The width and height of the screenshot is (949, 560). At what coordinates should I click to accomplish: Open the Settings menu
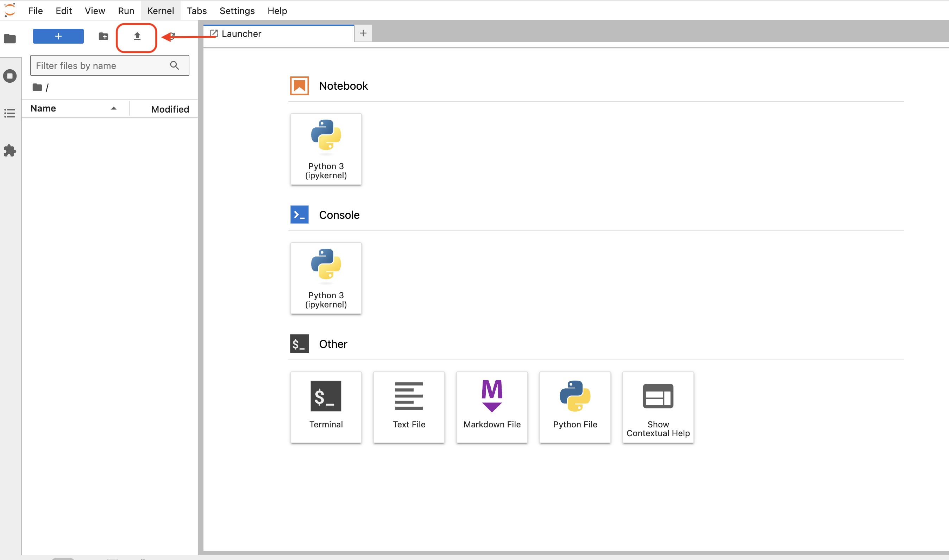click(237, 11)
